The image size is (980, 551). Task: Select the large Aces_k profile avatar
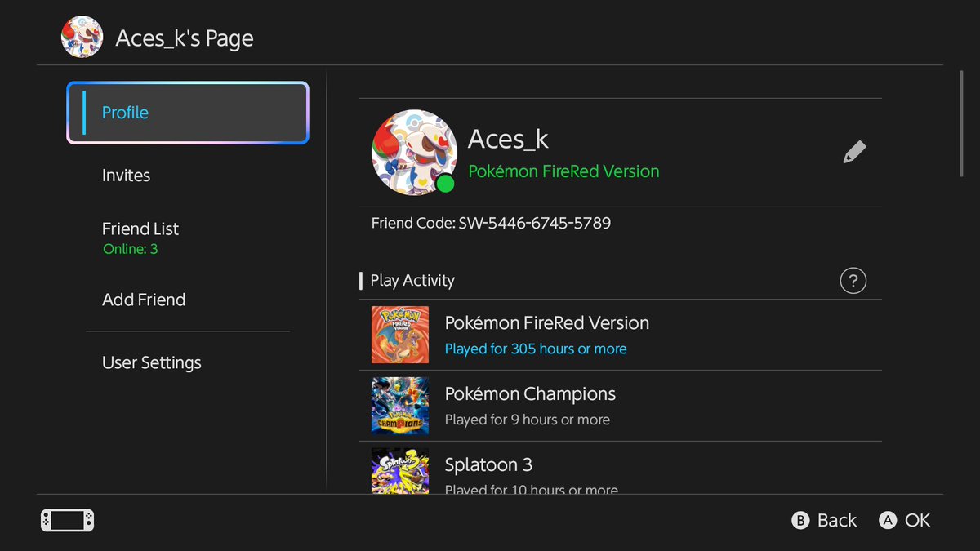(x=414, y=153)
